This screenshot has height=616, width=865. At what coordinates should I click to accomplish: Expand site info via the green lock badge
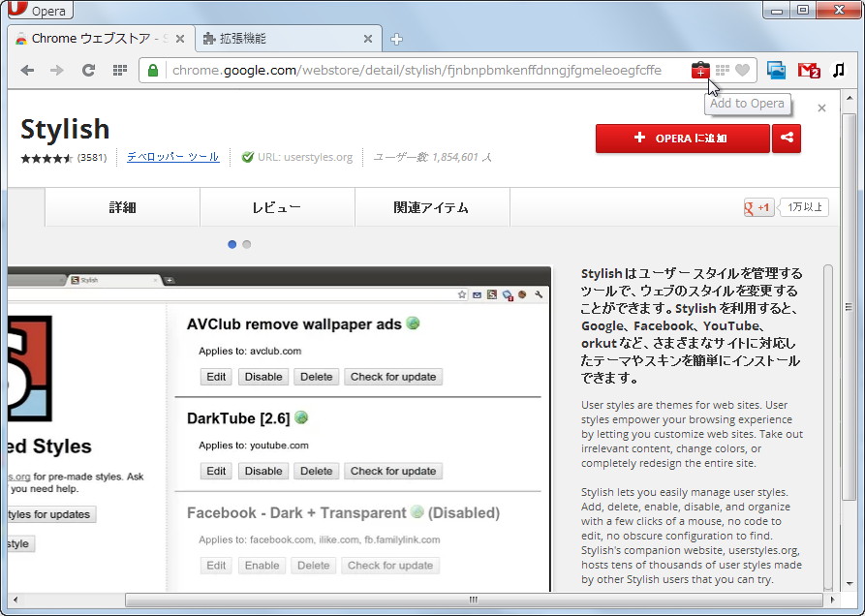click(x=152, y=70)
